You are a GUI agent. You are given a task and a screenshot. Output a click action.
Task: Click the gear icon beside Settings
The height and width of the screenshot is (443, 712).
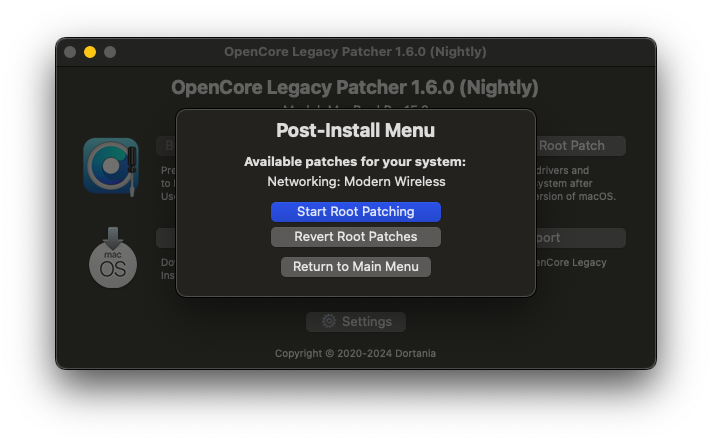(329, 322)
